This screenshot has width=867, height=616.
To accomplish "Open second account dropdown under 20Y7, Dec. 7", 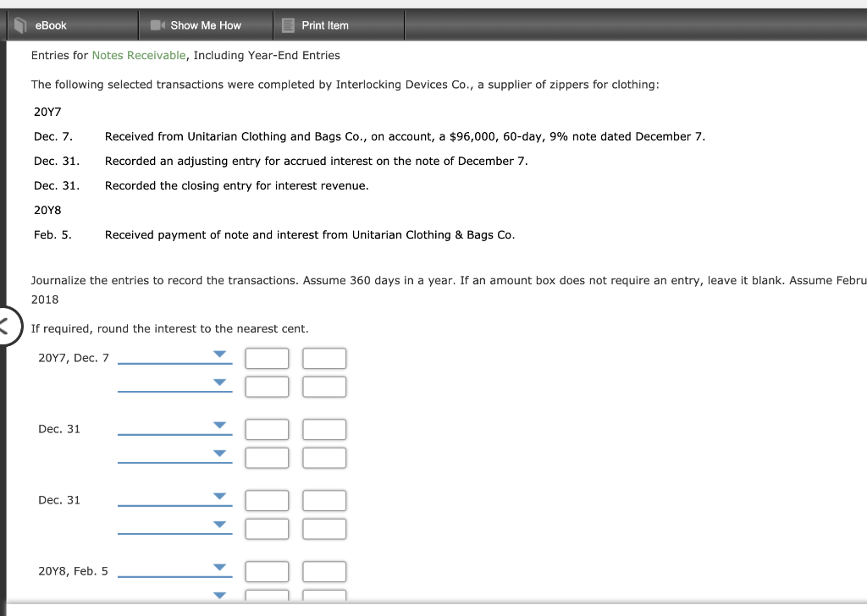I will [x=174, y=384].
